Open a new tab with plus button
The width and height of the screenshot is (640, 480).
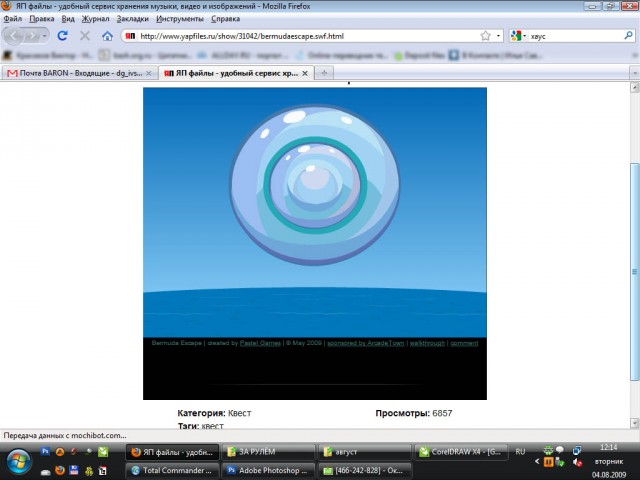[324, 73]
